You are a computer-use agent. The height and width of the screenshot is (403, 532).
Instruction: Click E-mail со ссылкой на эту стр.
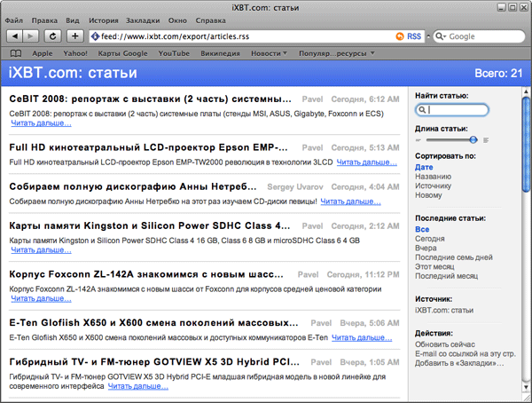[x=465, y=353]
